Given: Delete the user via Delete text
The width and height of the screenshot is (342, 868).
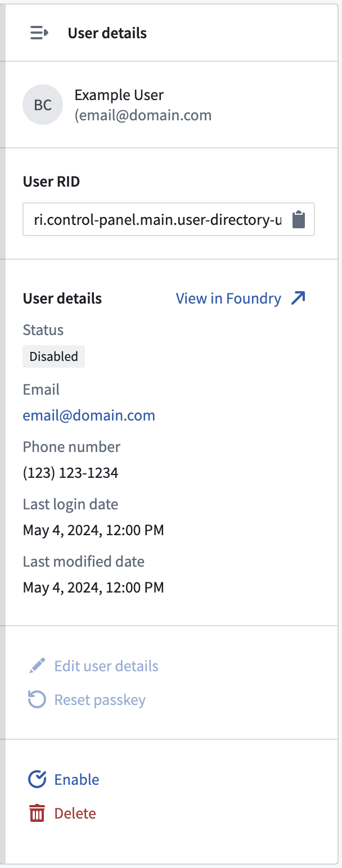Looking at the screenshot, I should coord(75,813).
